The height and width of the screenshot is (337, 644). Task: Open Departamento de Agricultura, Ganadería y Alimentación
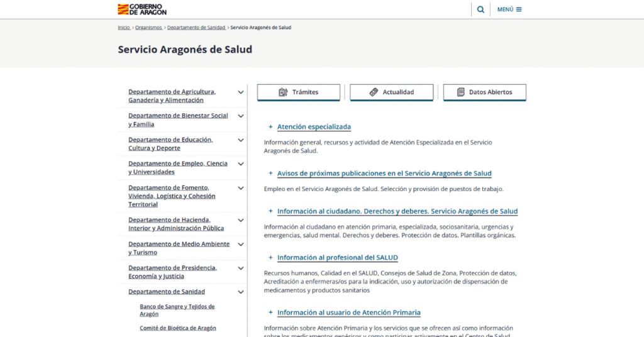(x=172, y=96)
